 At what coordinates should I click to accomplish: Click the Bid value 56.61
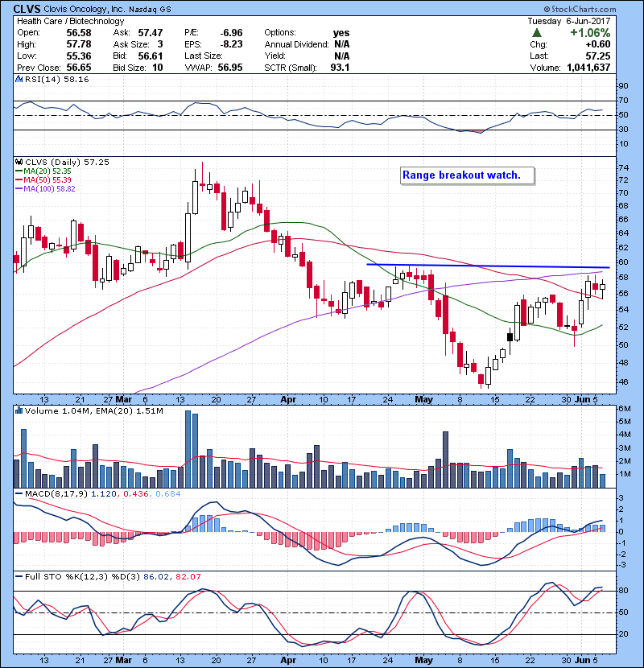tap(151, 56)
